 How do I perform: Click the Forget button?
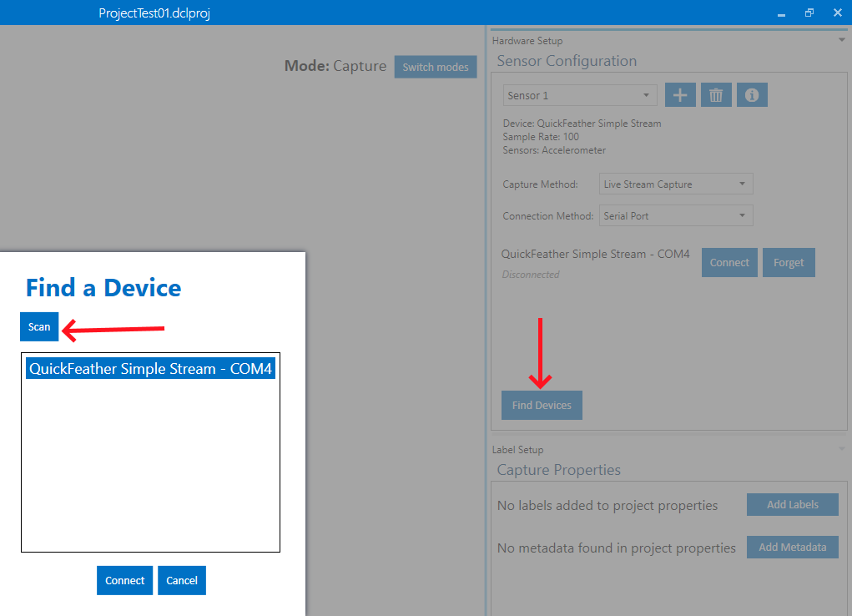coord(789,263)
